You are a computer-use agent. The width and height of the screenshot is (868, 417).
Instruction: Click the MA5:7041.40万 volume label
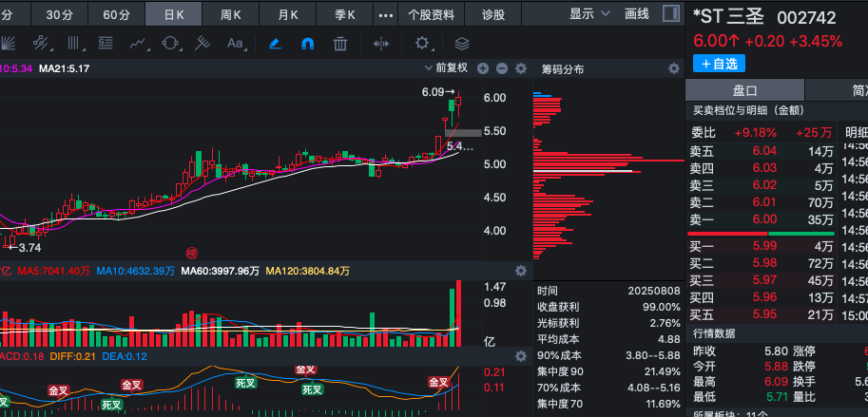53,271
